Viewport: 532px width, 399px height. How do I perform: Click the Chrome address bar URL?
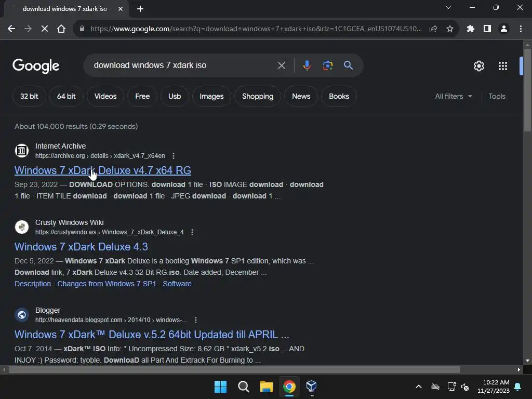256,29
